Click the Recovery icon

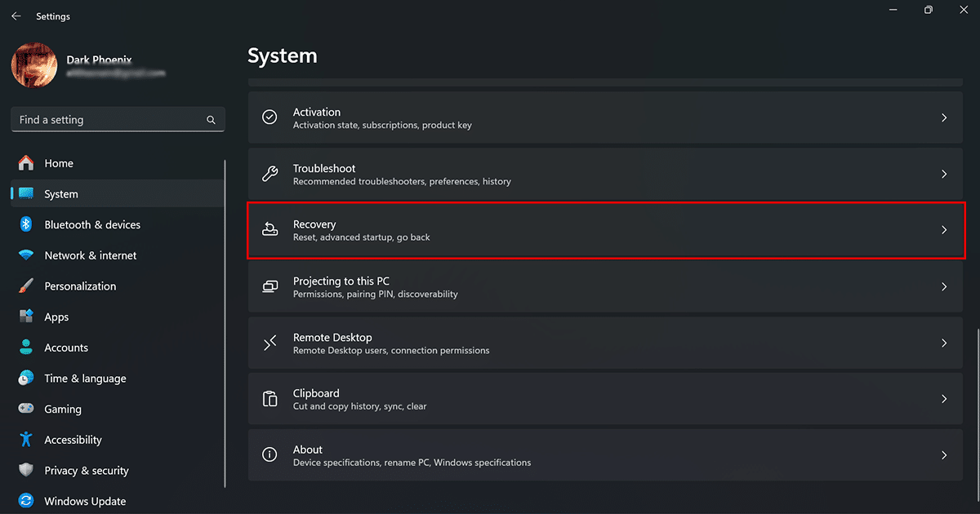[x=269, y=230]
